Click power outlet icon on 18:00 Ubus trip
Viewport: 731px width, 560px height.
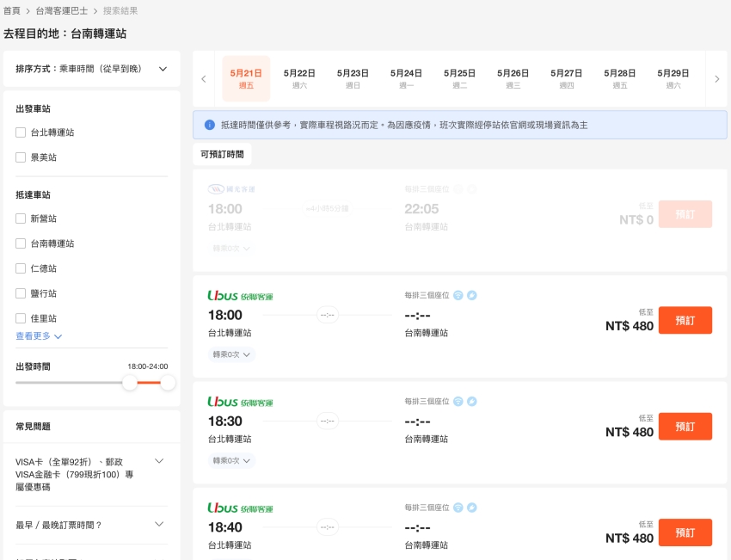472,295
